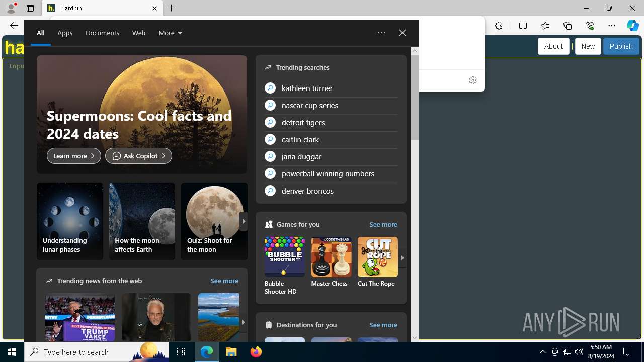The image size is (644, 362).
Task: Open Microsoft Edge from taskbar
Action: (x=207, y=352)
